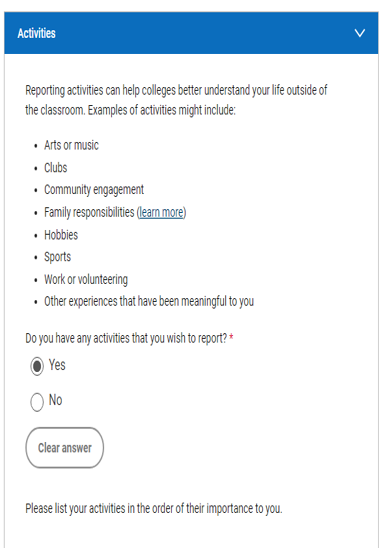The width and height of the screenshot is (382, 548).
Task: Click the No option label text
Action: point(55,400)
